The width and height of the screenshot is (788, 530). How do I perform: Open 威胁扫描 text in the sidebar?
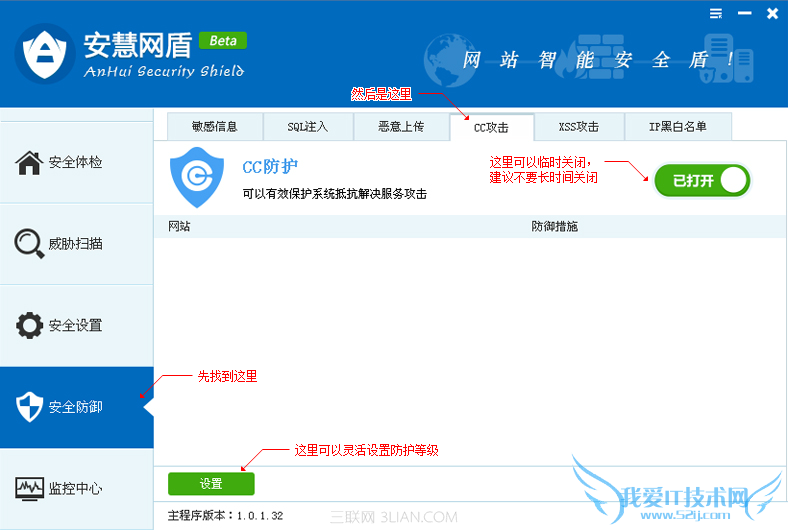(75, 244)
